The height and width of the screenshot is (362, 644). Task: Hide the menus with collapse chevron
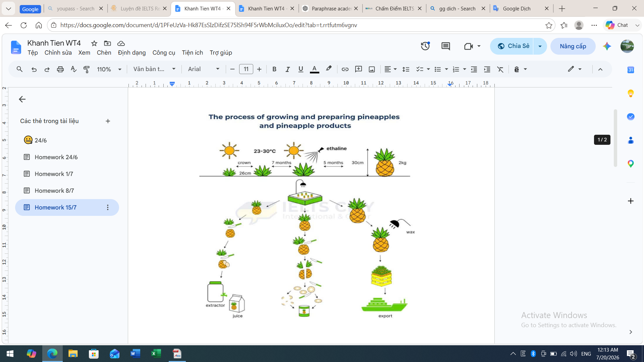point(600,69)
